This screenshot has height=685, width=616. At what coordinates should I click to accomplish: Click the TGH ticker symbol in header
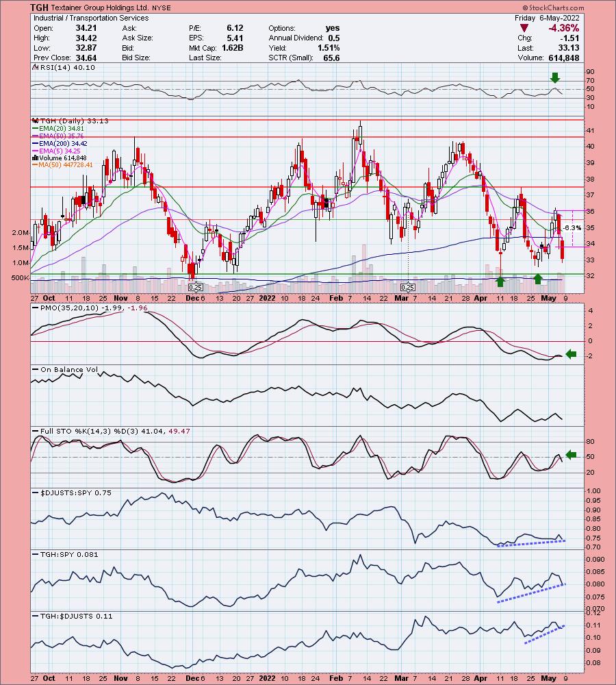(x=39, y=8)
